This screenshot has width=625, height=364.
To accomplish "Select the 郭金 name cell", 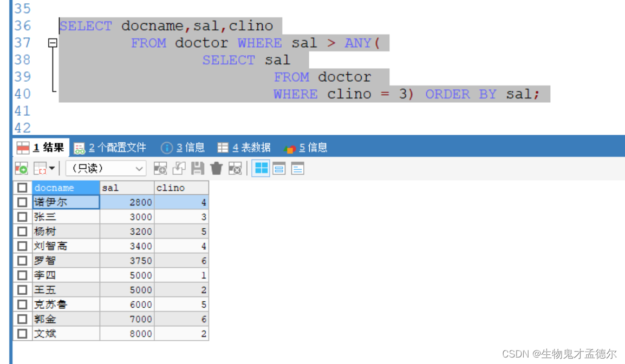I will point(66,319).
